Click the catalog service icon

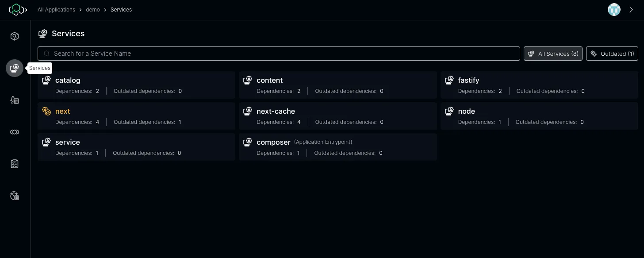46,80
